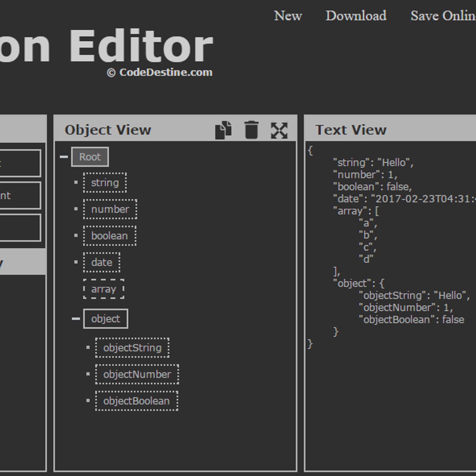
Task: Click the trash delete icon
Action: click(x=251, y=130)
